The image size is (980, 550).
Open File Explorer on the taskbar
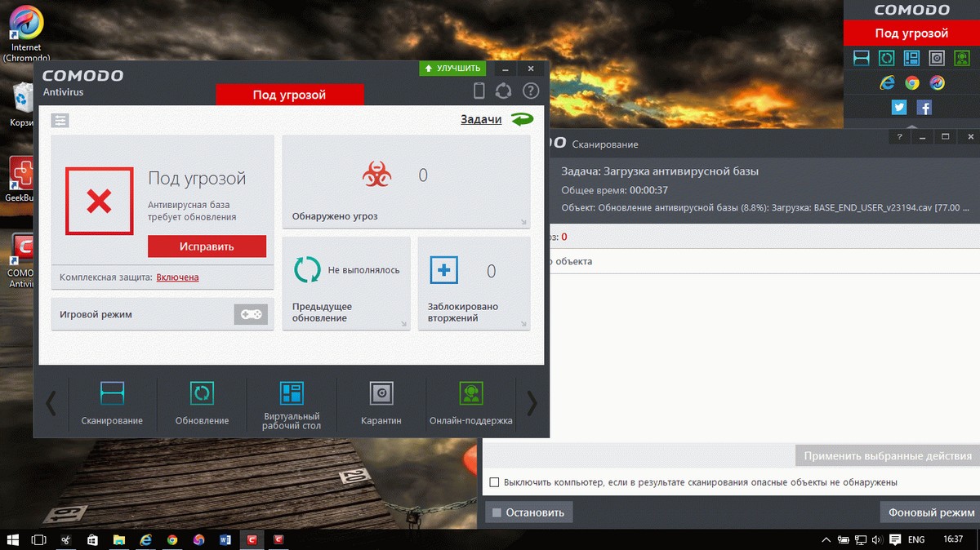tap(119, 539)
